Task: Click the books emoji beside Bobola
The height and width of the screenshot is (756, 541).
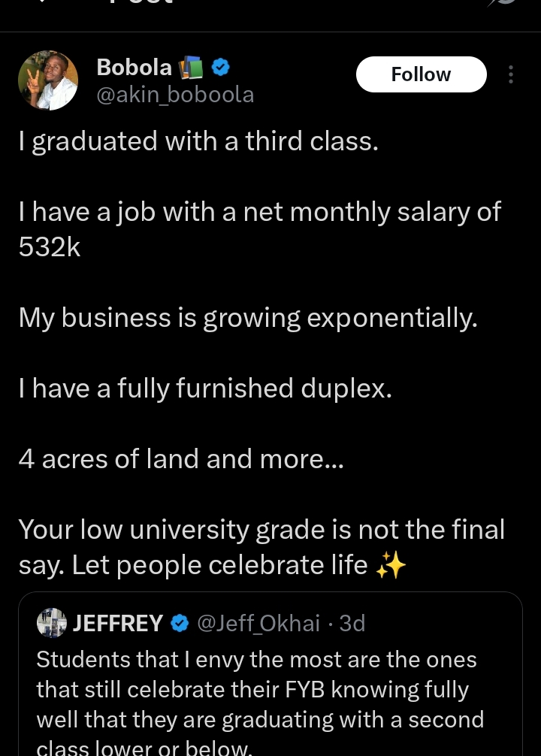Action: pos(191,68)
